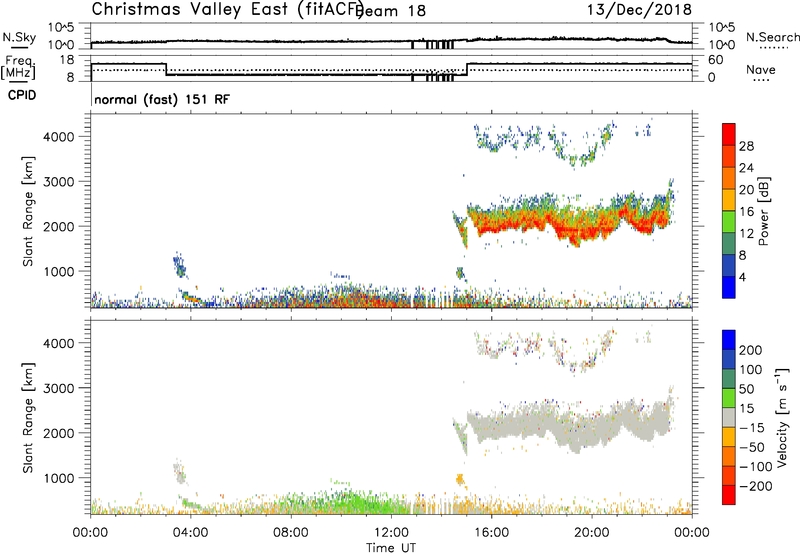Click the 'N.Sky' legend label

(19, 38)
